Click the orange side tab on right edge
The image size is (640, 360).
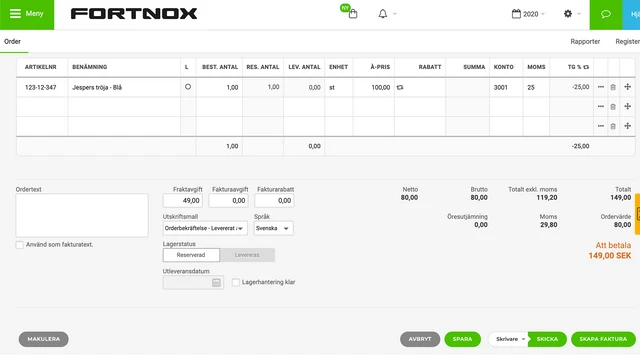[638, 214]
